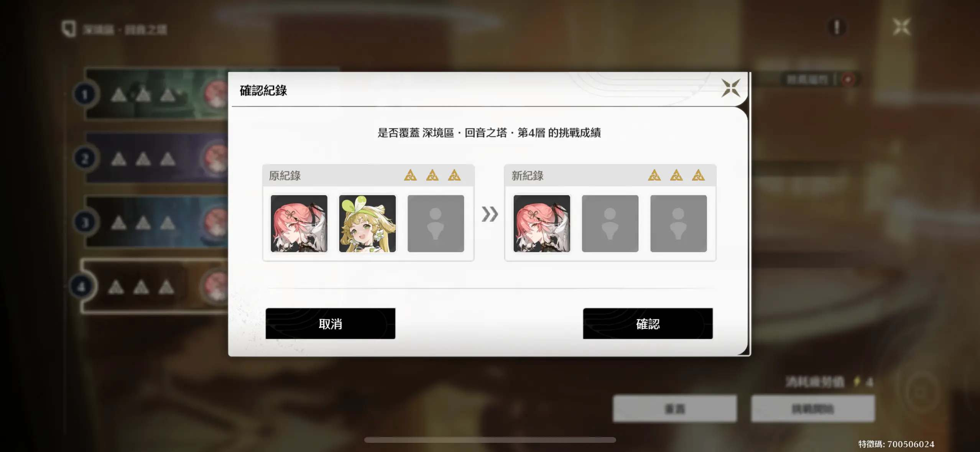Click the 取消 button
Screen dimensions: 980x452
click(330, 324)
